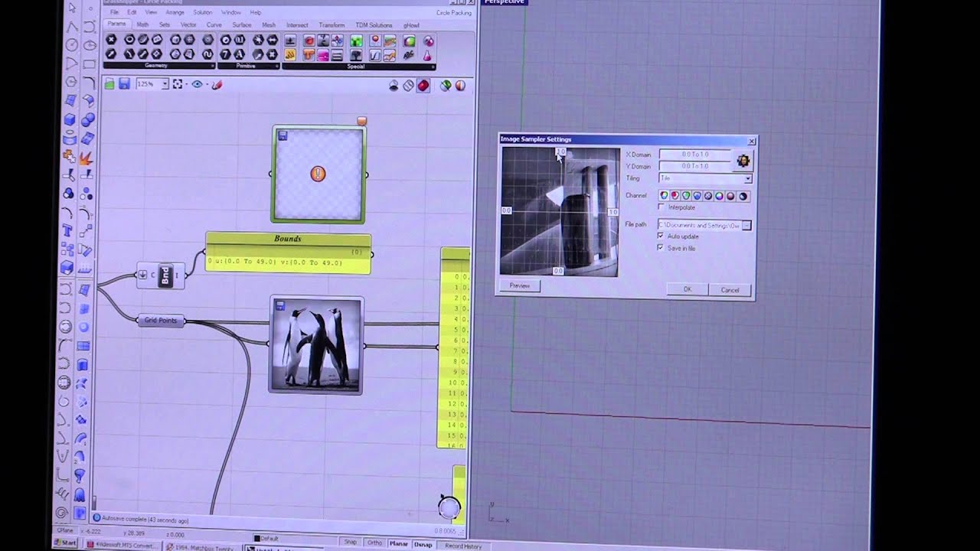The image size is (980, 551).
Task: Open the TDM Solutions tab
Action: point(374,24)
